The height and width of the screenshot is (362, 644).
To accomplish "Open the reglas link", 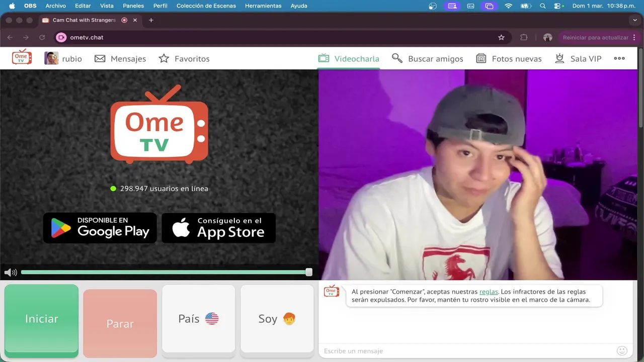I will [x=489, y=292].
